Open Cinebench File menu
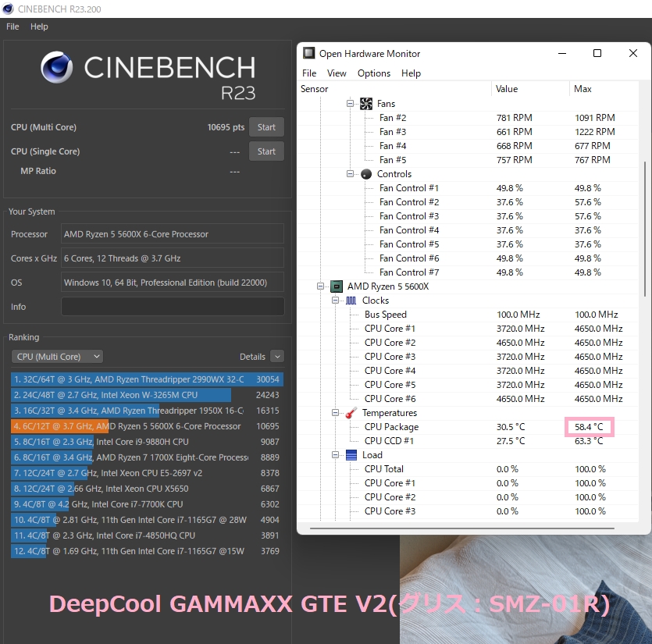Screen dimensions: 652x644 [x=12, y=27]
